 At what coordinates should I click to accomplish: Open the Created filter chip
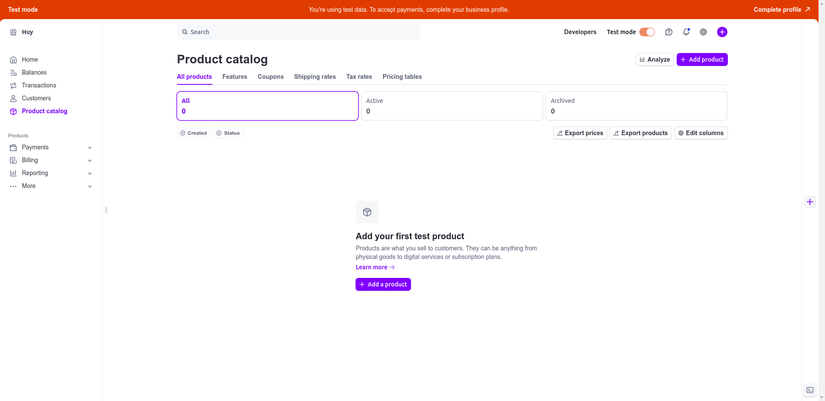click(194, 133)
